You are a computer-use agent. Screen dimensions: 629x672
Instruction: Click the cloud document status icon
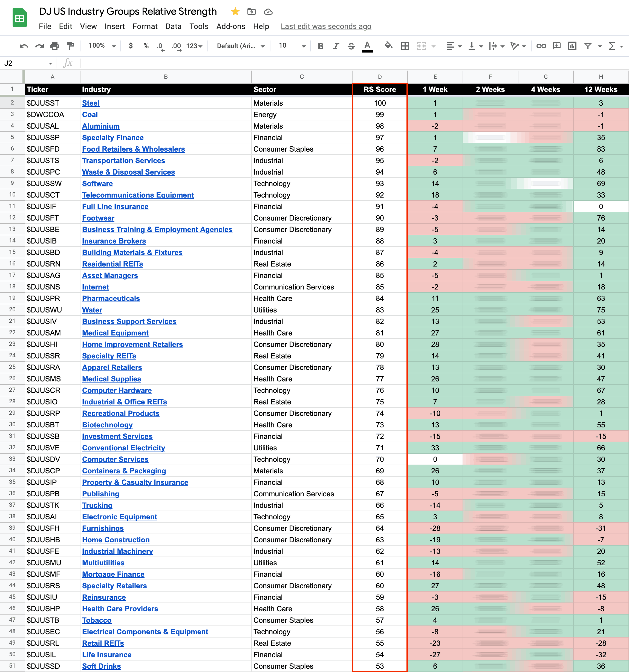point(268,12)
